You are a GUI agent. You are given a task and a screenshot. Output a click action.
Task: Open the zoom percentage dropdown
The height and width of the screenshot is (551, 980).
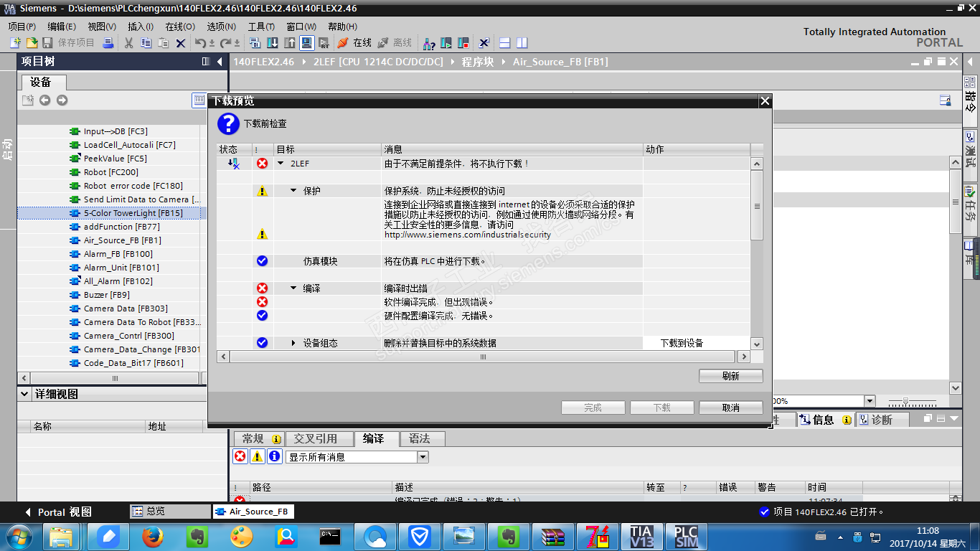[x=870, y=401]
